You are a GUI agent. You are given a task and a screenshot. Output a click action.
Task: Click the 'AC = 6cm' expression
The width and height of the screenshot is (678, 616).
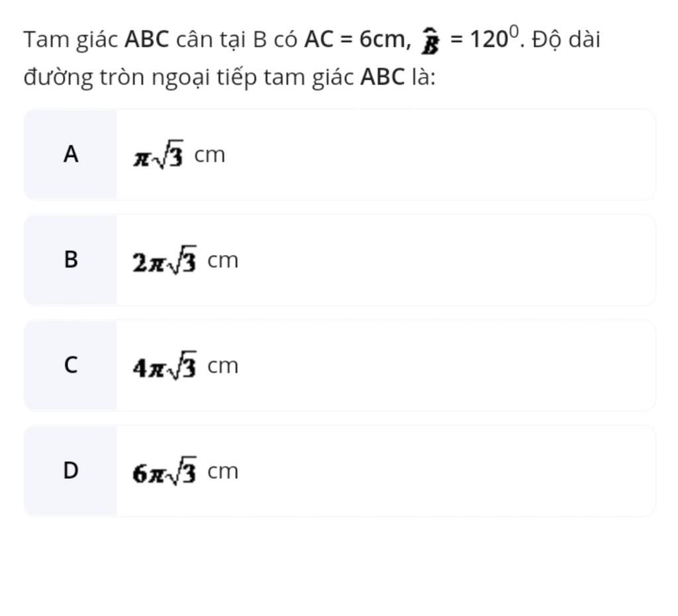point(357,39)
